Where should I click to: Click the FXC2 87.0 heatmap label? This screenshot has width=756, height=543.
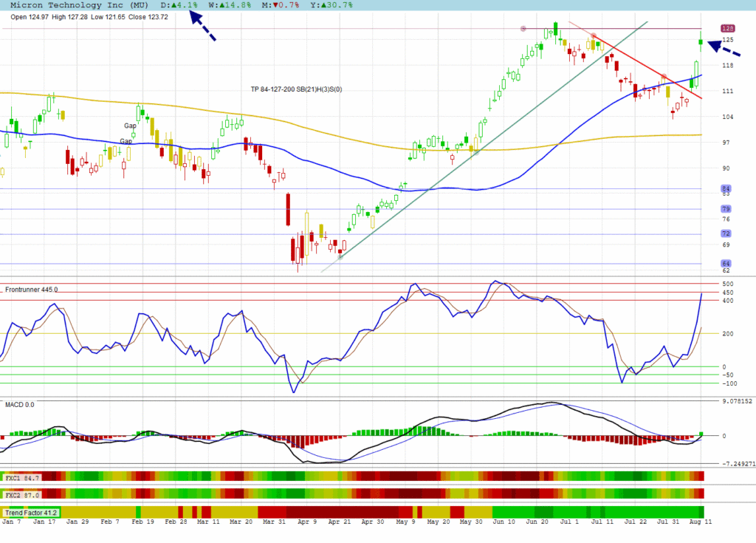pos(22,495)
